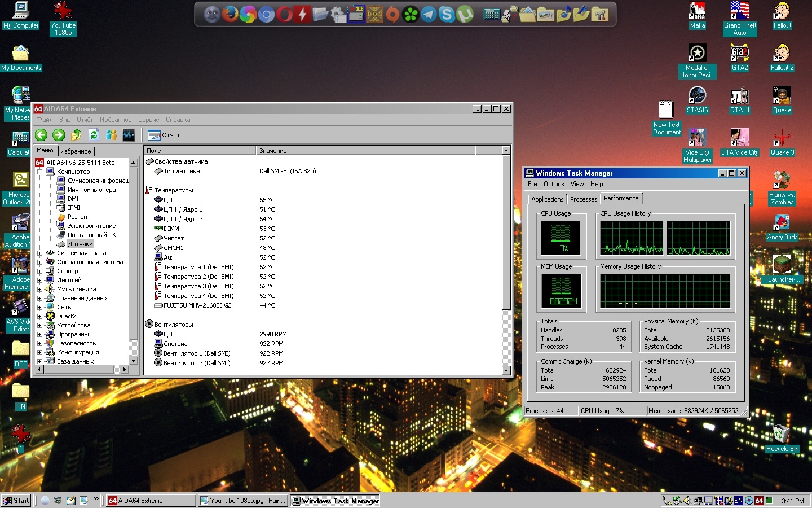This screenshot has width=812, height=508.
Task: Expand the DirectX tree node
Action: (40, 317)
